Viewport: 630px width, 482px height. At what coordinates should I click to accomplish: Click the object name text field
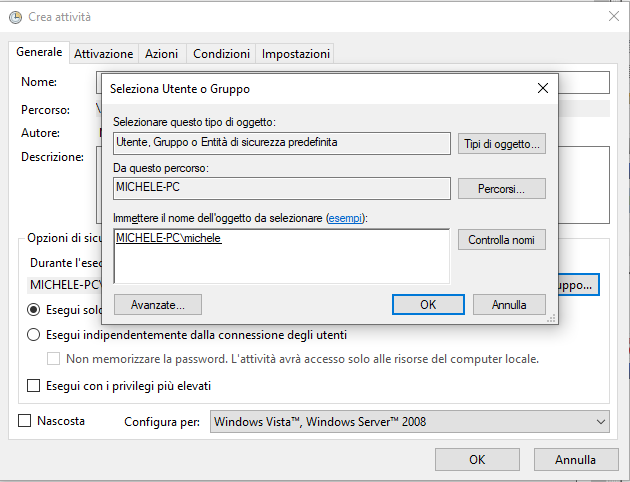point(282,256)
